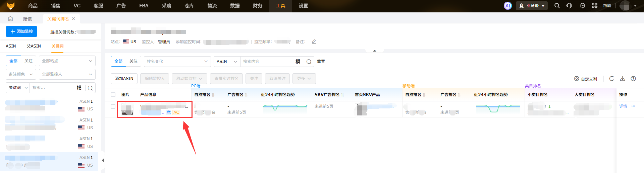Click the search magnifier next to 搜索内容
Viewport: 644px width, 173px height.
(309, 62)
